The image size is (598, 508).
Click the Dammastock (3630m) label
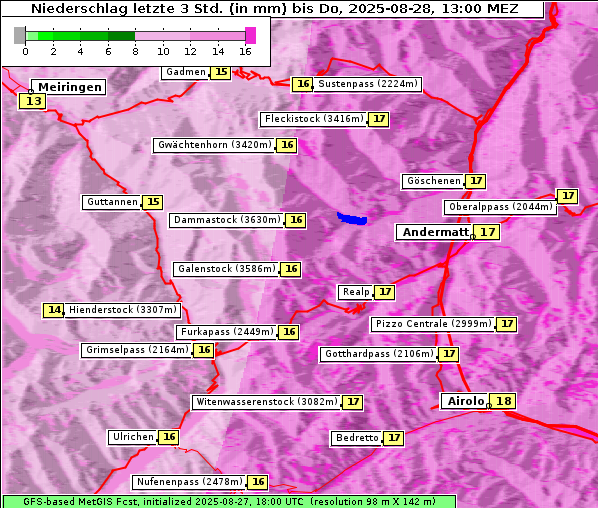point(227,220)
